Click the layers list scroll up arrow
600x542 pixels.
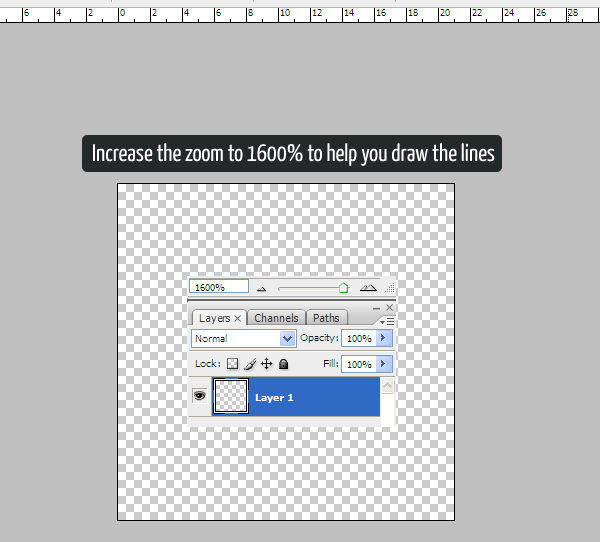click(x=387, y=385)
